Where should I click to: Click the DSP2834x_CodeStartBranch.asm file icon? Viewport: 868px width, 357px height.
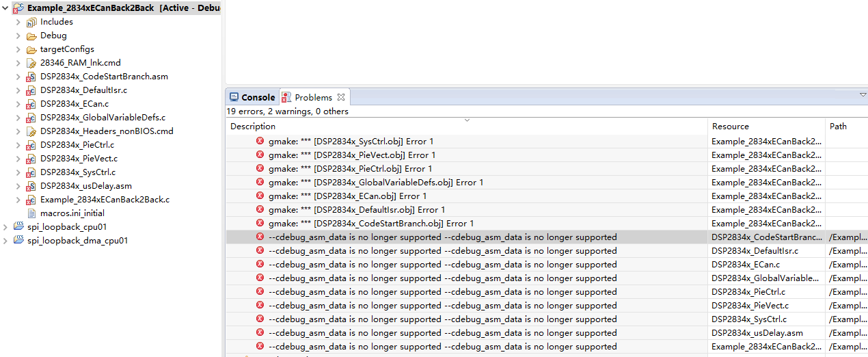31,77
